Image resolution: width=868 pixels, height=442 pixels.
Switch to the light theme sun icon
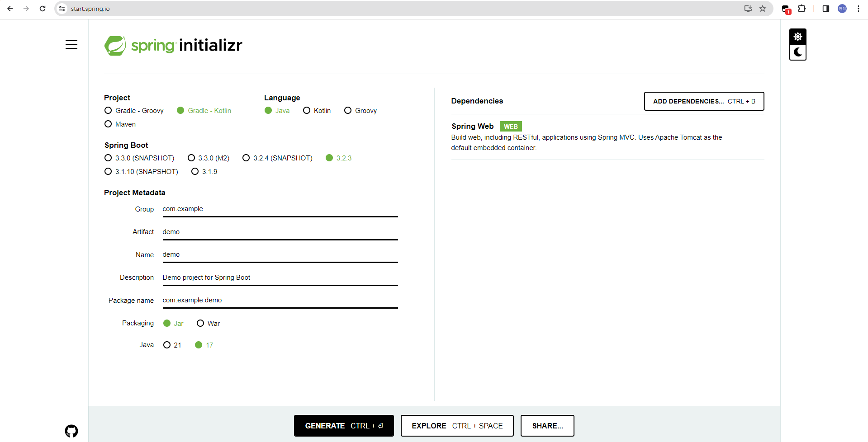[x=797, y=37]
